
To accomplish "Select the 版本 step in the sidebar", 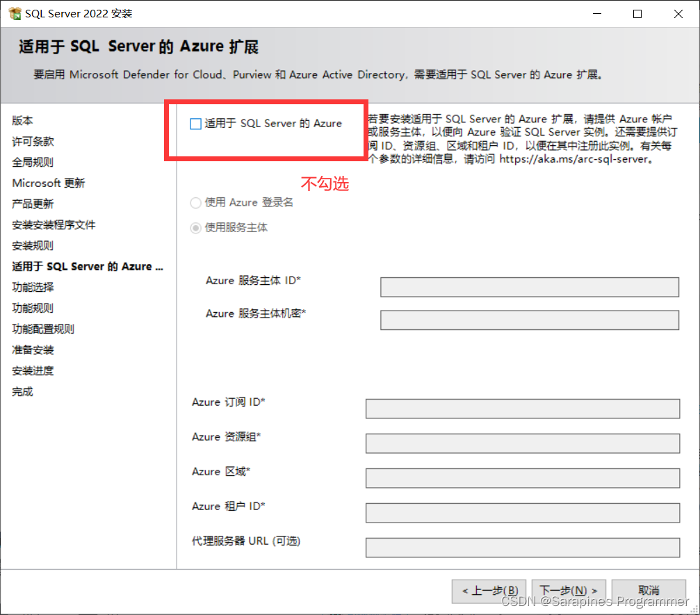I will tap(22, 120).
